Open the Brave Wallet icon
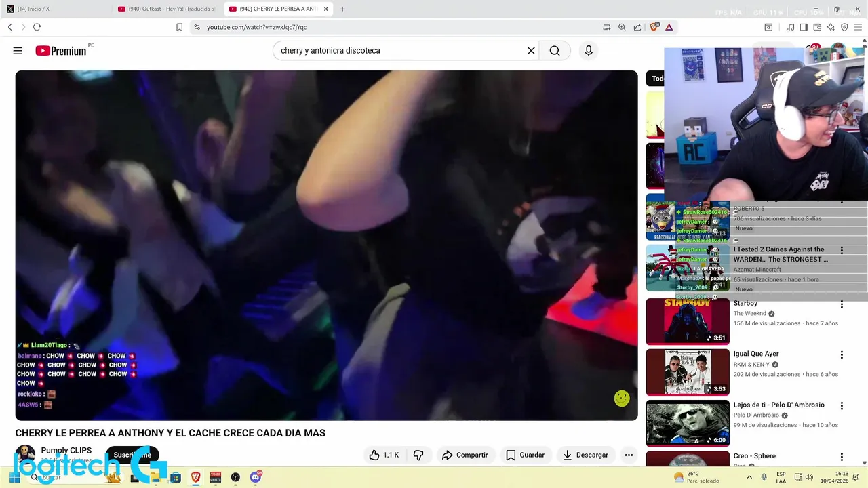The image size is (868, 488). pos(817,27)
